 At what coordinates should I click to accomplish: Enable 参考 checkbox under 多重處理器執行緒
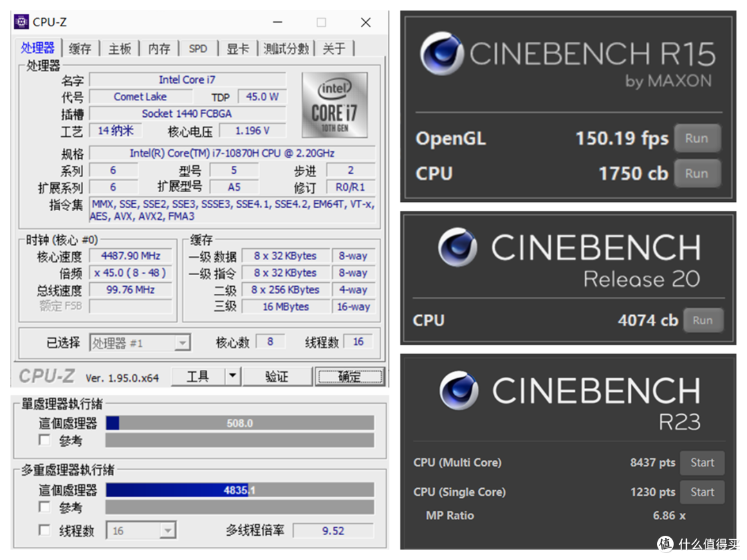(x=44, y=507)
